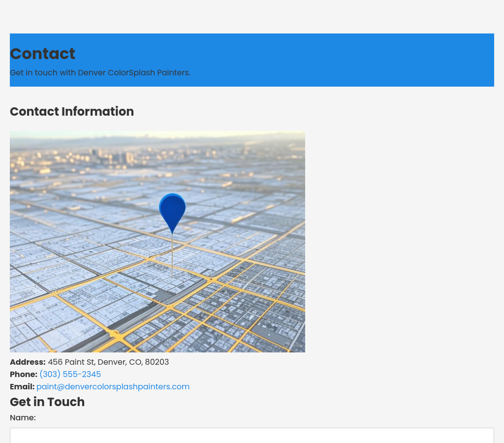Select the "Get in Touch" form heading
The width and height of the screenshot is (504, 443).
47,402
